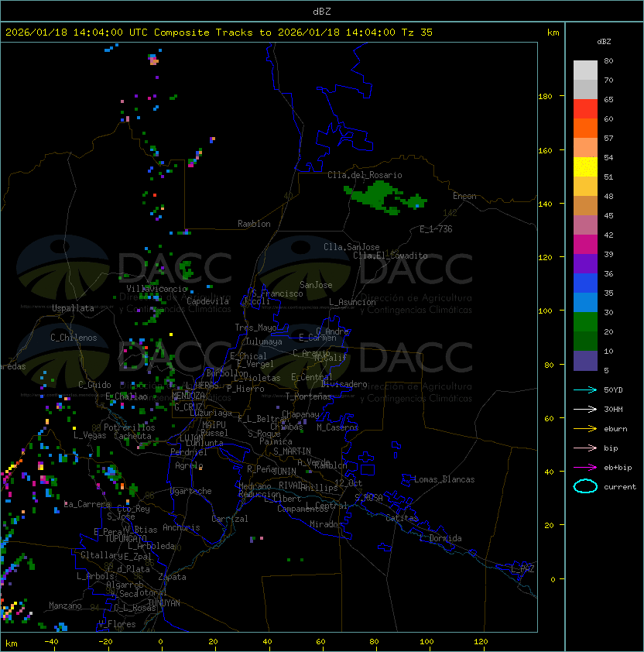Select the bright yellow swatch in the dBZ scale
The height and width of the screenshot is (652, 644).
pyautogui.click(x=585, y=167)
